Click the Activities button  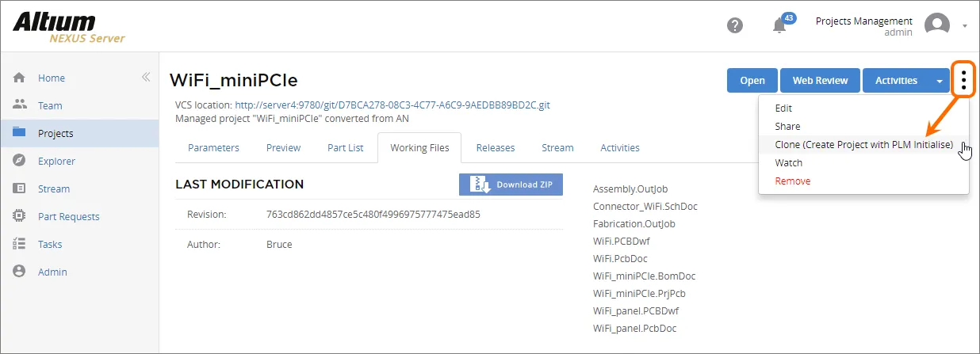(896, 80)
